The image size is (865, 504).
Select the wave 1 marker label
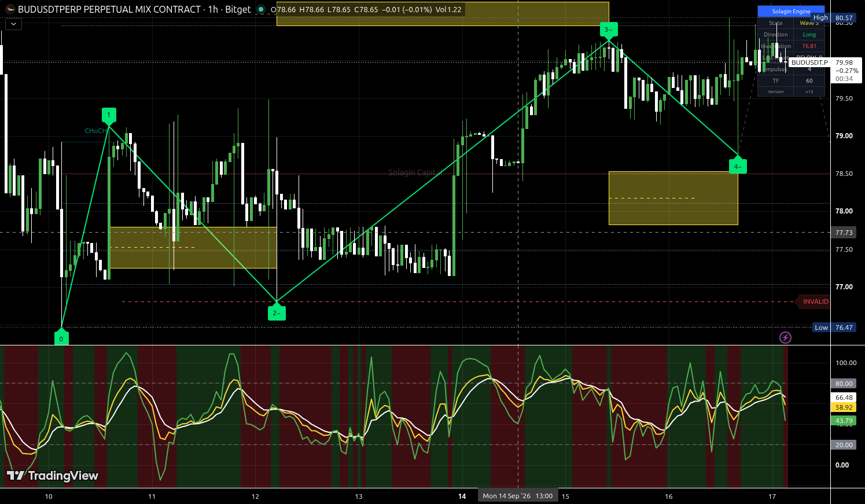[109, 116]
